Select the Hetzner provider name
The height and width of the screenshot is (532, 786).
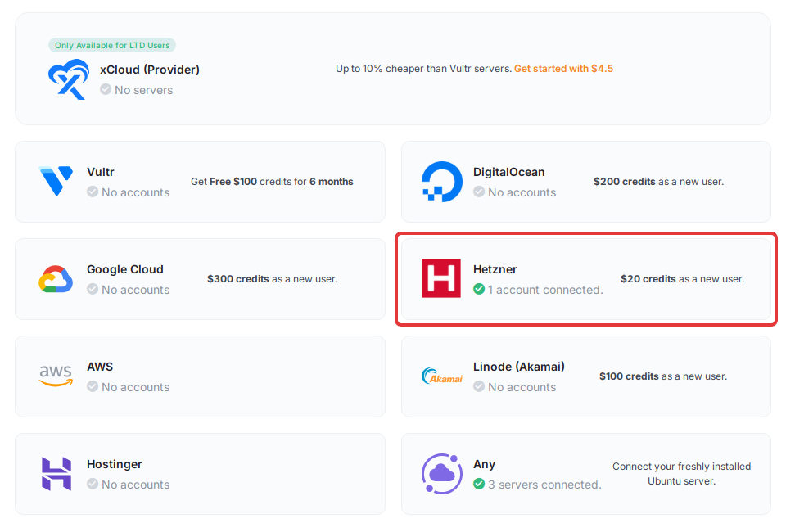coord(495,269)
